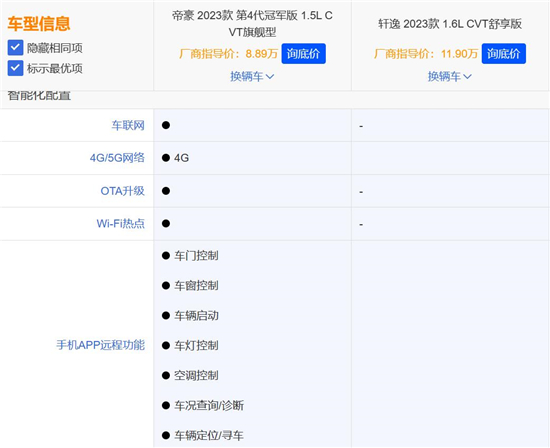Viewport: 550px width, 448px height.
Task: Click the dot in OTA升级 row for 帝豪
Action: (x=166, y=191)
